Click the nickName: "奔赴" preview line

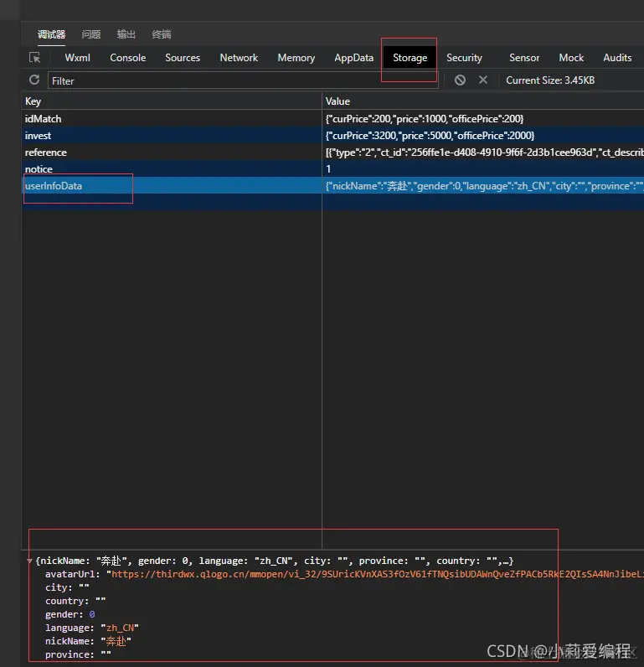click(x=88, y=641)
